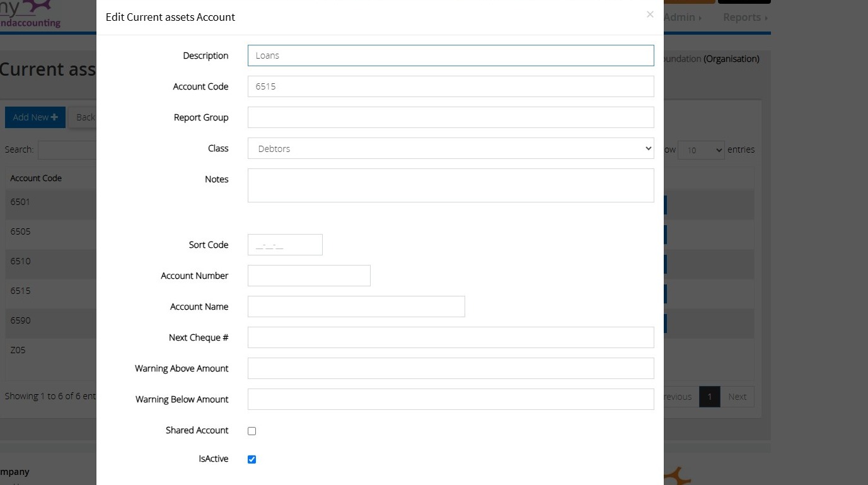Close the Edit Current assets Account dialog
868x485 pixels.
coord(650,15)
